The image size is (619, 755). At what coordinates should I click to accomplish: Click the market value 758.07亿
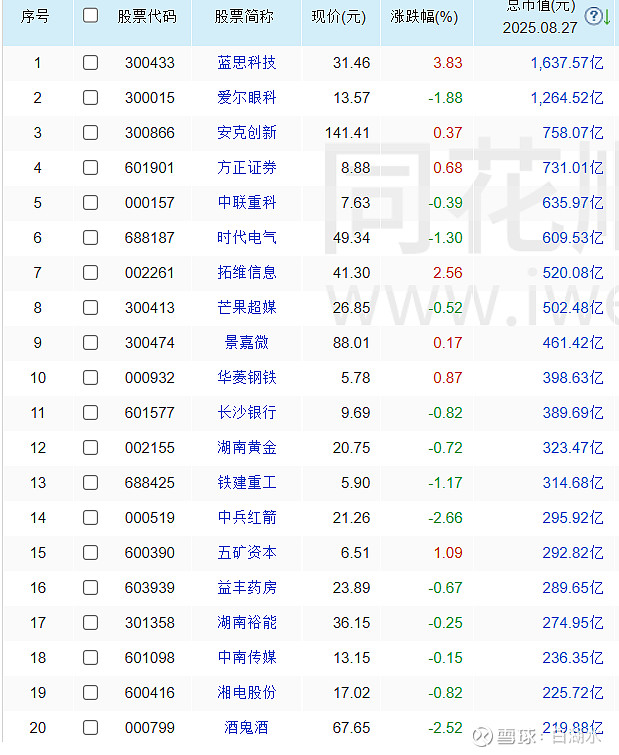pos(573,132)
